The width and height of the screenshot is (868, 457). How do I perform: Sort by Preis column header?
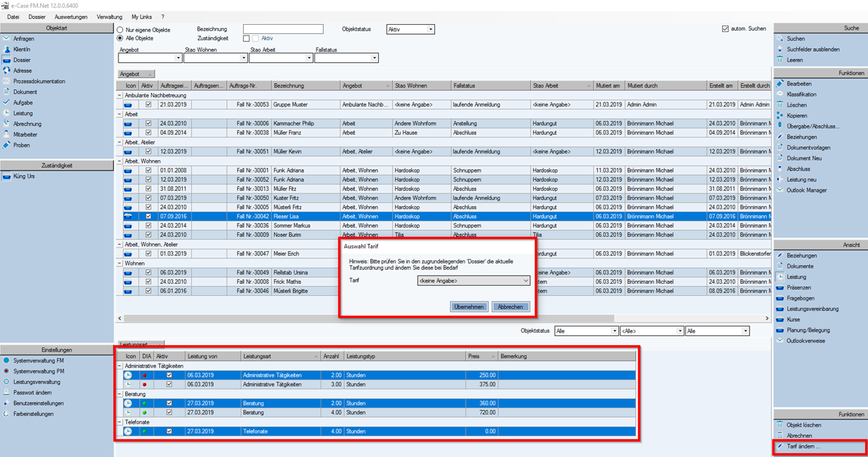(x=482, y=357)
